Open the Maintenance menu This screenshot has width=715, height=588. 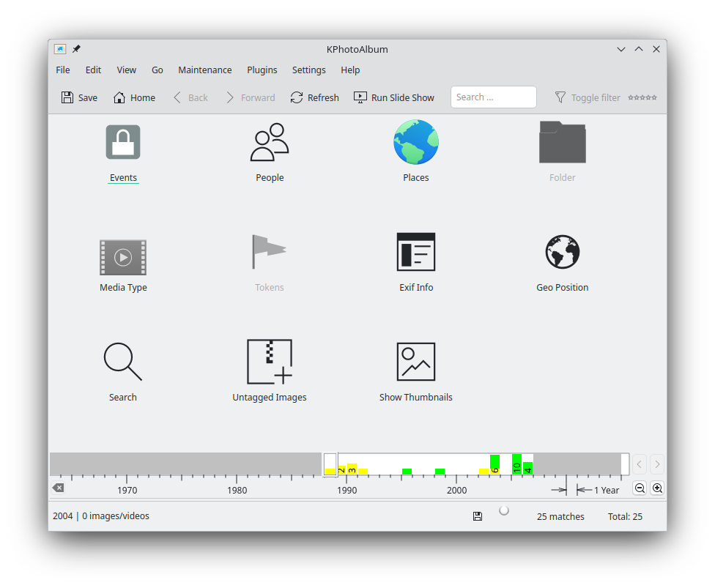(204, 70)
